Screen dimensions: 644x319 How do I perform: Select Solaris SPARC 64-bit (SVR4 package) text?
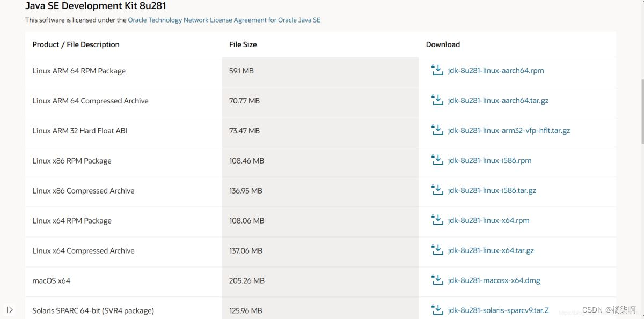[x=93, y=310]
